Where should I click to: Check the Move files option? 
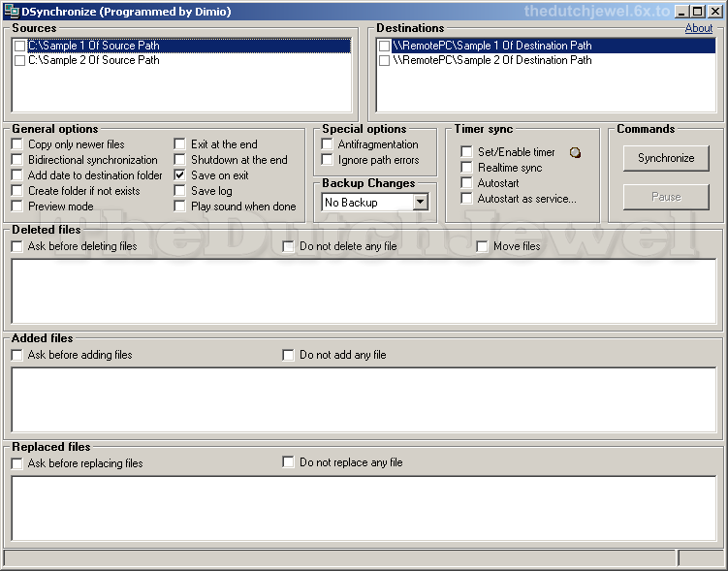point(482,246)
